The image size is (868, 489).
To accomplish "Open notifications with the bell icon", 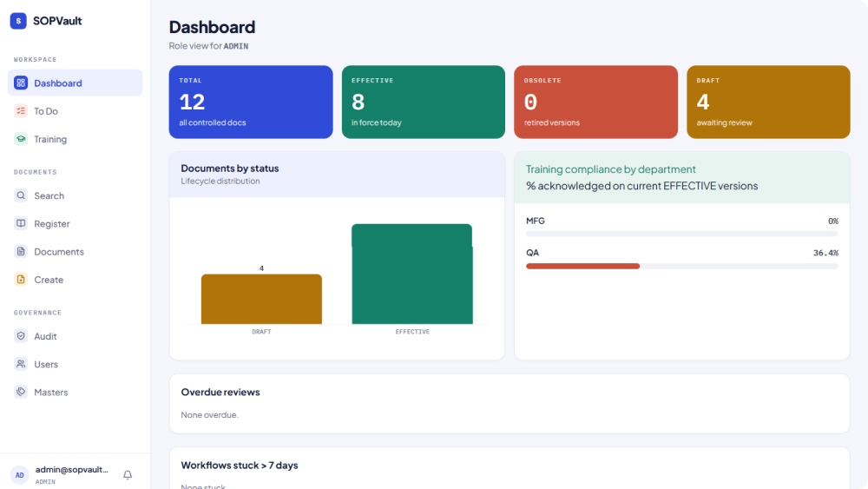I will [x=128, y=474].
